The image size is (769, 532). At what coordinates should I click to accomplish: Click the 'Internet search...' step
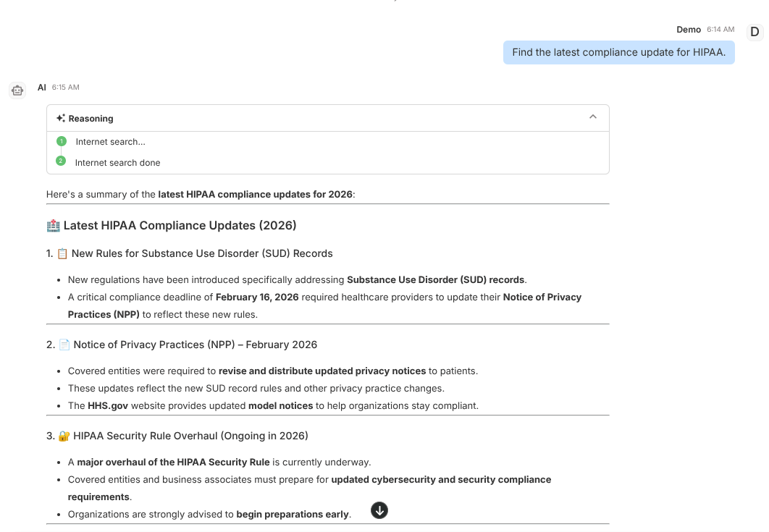click(110, 142)
